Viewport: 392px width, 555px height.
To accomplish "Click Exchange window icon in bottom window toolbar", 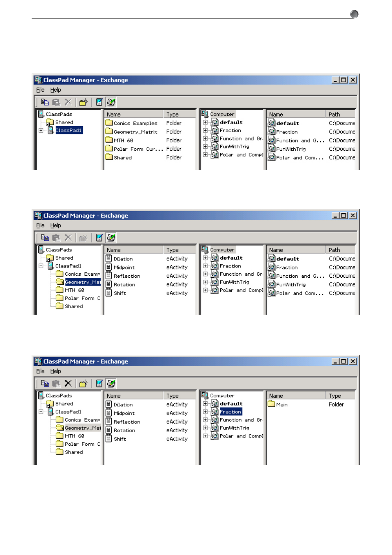I will [111, 383].
